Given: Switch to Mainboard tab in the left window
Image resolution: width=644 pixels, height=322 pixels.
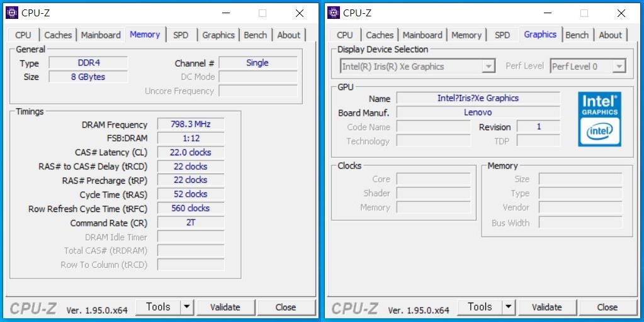Looking at the screenshot, I should [101, 35].
